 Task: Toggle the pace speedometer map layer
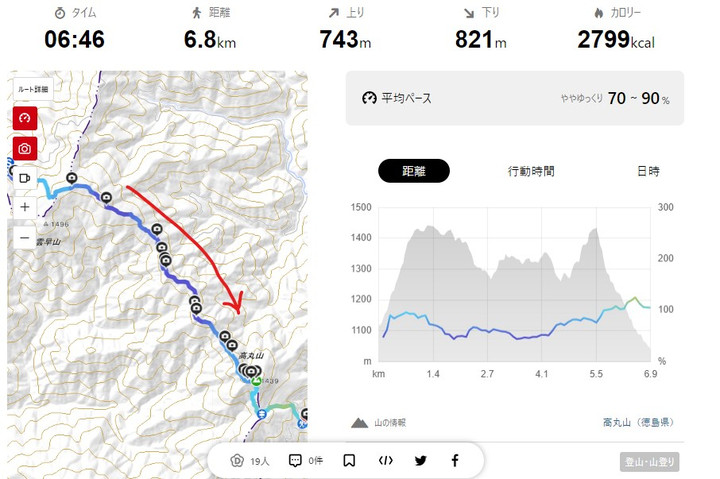tap(25, 118)
